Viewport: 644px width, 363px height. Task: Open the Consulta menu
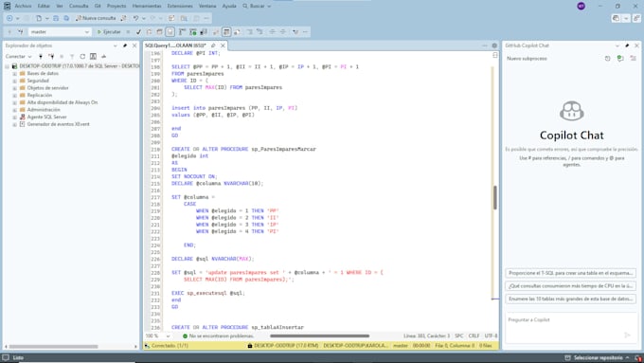point(79,6)
